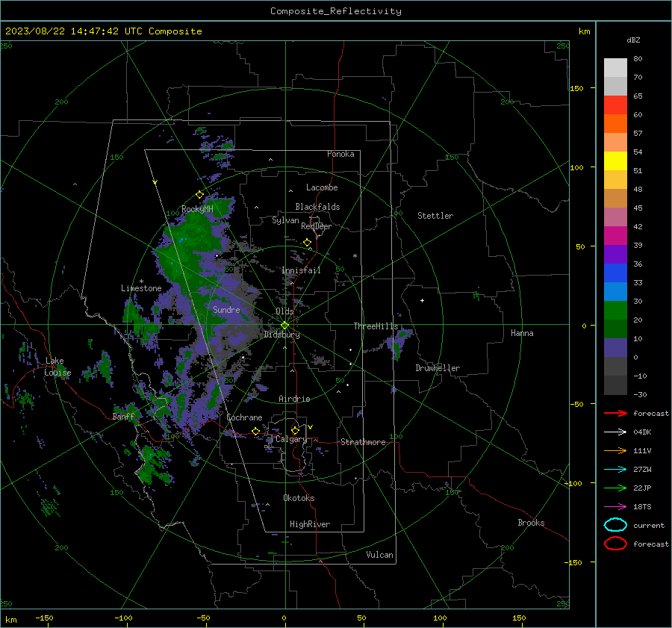The width and height of the screenshot is (672, 628).
Task: Click the yellow diamond marker above Calgary
Action: pos(295,430)
